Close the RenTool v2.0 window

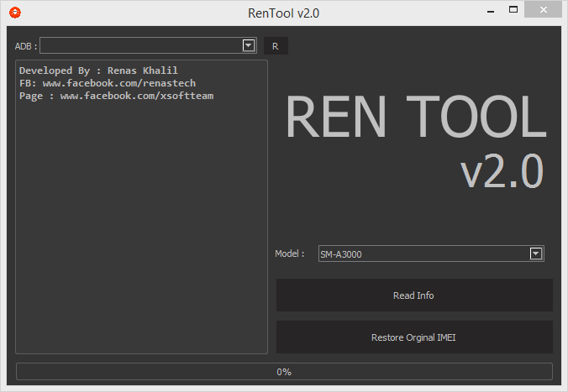click(x=543, y=10)
